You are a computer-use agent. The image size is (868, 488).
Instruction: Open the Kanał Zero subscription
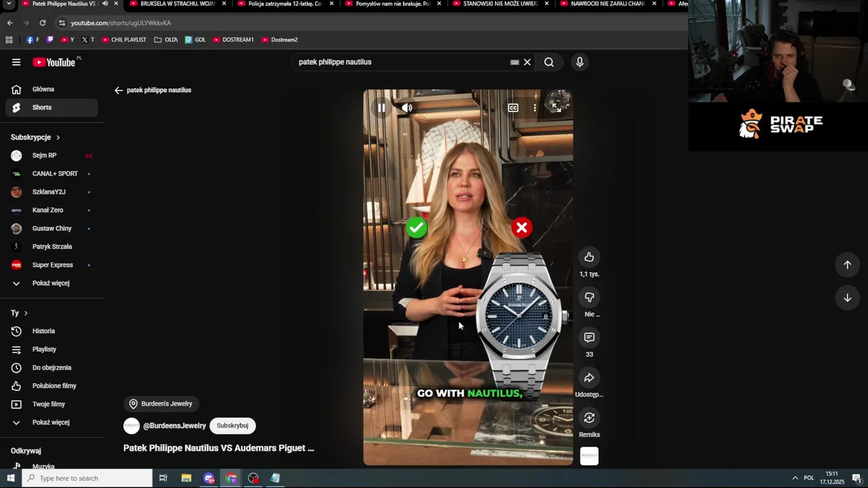click(52, 211)
